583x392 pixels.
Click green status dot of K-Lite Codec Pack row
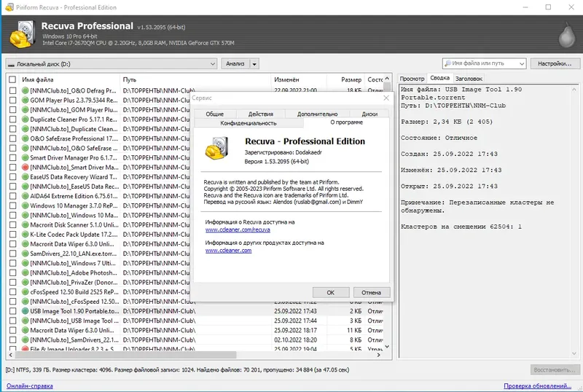coord(26,235)
